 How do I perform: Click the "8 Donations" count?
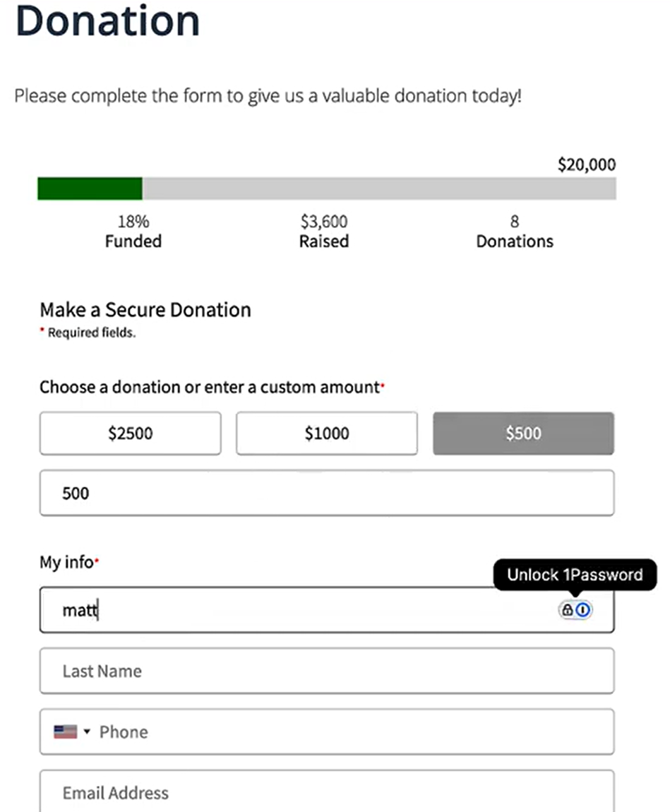[515, 232]
